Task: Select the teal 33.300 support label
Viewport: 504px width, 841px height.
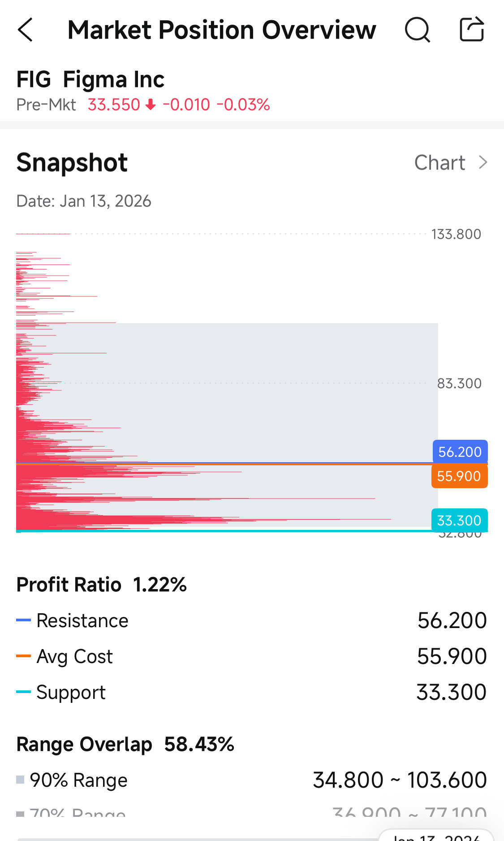Action: [x=459, y=520]
